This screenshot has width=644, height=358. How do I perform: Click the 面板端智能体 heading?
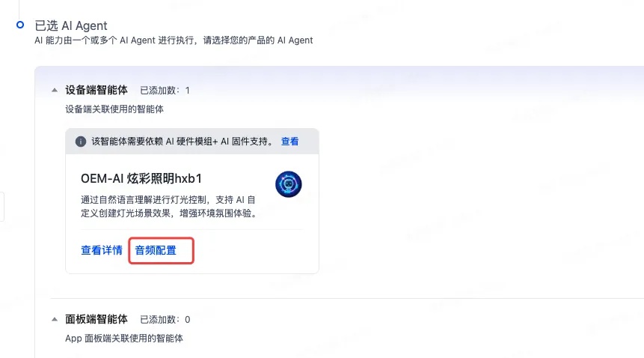96,319
